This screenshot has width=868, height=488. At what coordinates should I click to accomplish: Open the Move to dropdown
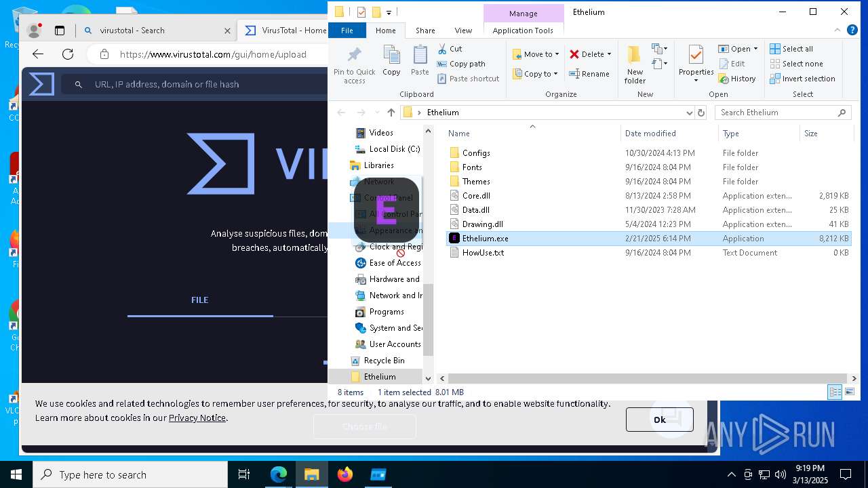(536, 54)
